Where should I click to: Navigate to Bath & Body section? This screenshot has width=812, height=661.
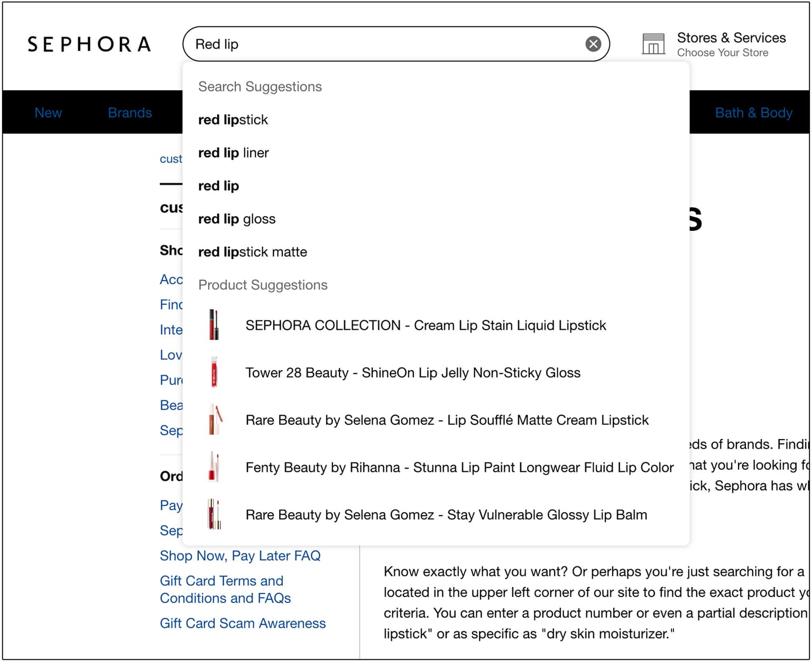(x=754, y=113)
